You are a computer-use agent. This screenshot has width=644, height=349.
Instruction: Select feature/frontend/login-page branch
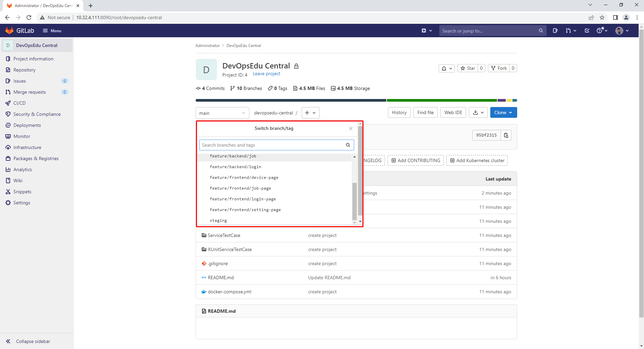point(274,199)
